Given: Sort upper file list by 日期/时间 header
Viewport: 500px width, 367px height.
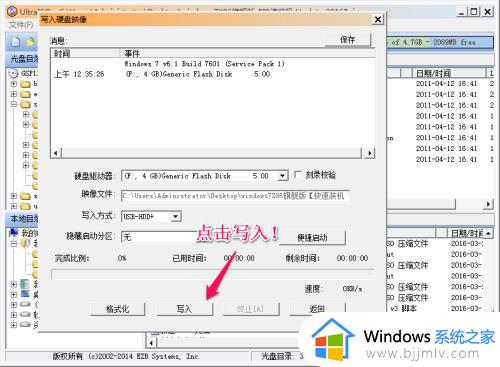Looking at the screenshot, I should (449, 73).
